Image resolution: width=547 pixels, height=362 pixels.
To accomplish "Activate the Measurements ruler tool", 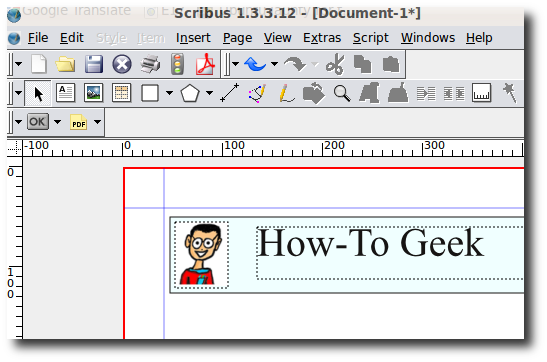I will [481, 93].
